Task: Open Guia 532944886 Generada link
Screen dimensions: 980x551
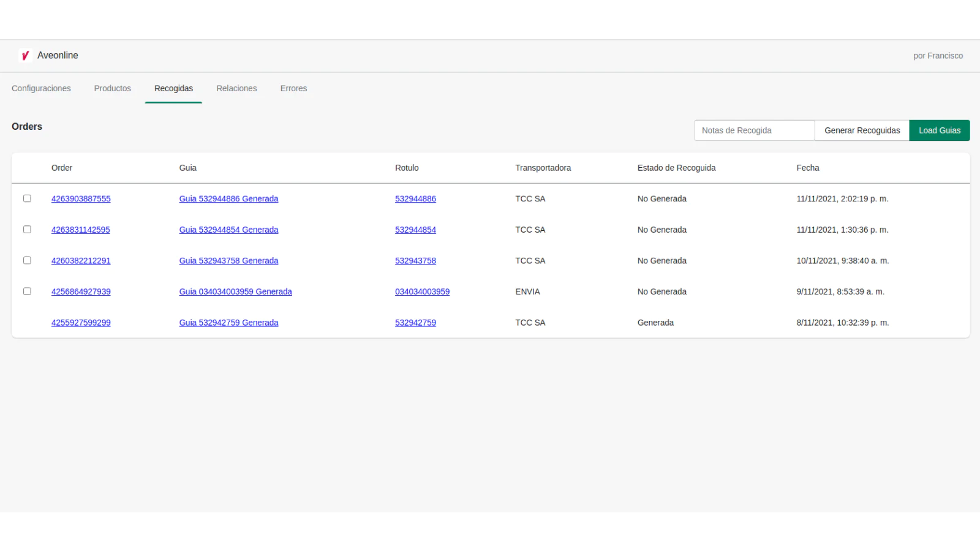Action: click(228, 199)
